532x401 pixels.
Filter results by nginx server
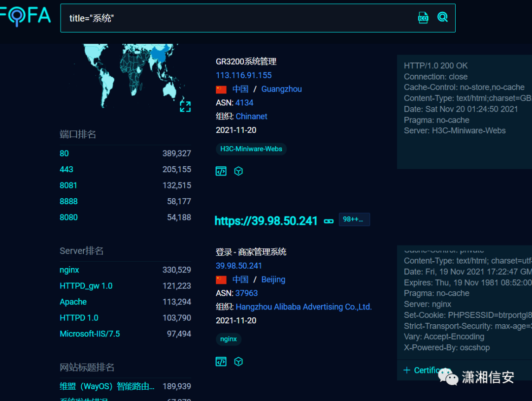click(69, 270)
